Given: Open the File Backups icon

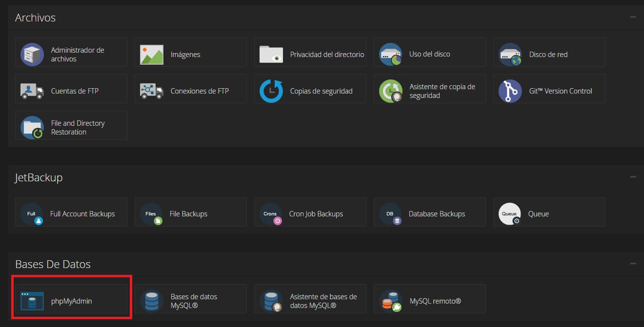Looking at the screenshot, I should click(152, 214).
